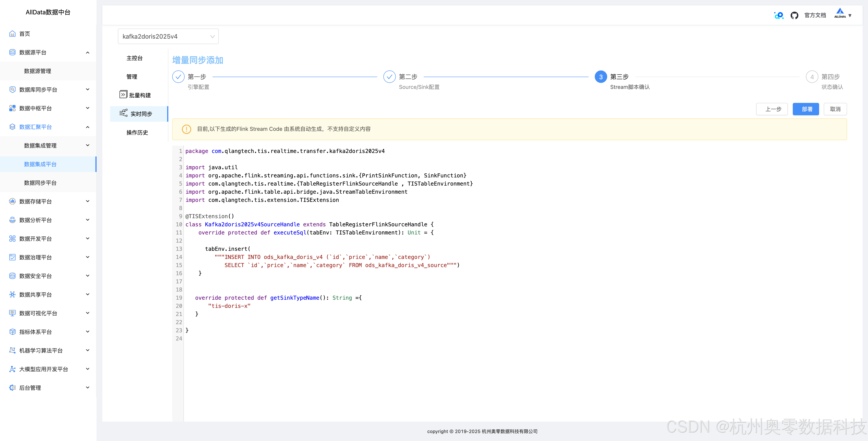
Task: Click the 指标体系平台 cube icon
Action: [x=12, y=332]
